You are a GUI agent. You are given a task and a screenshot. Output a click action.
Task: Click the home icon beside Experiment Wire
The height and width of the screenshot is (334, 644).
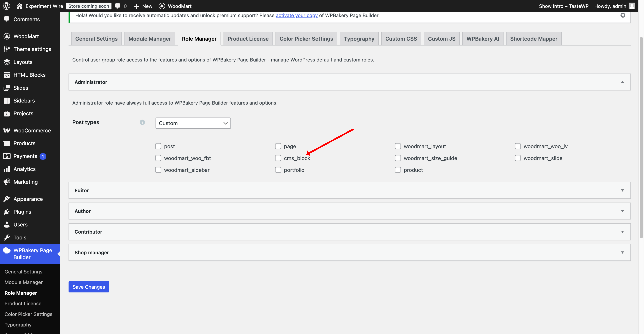(x=19, y=6)
